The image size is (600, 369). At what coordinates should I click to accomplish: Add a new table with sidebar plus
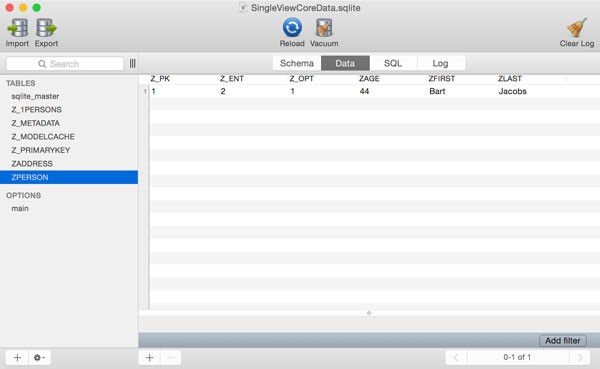[17, 358]
